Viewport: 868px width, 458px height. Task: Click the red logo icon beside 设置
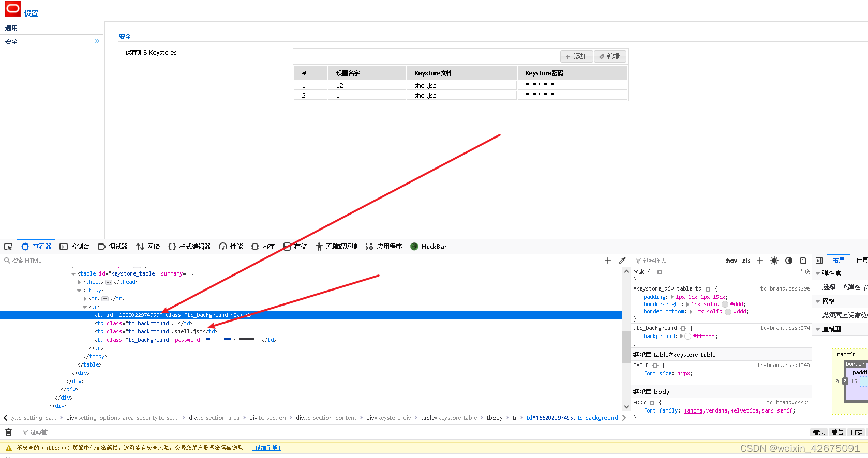tap(12, 8)
